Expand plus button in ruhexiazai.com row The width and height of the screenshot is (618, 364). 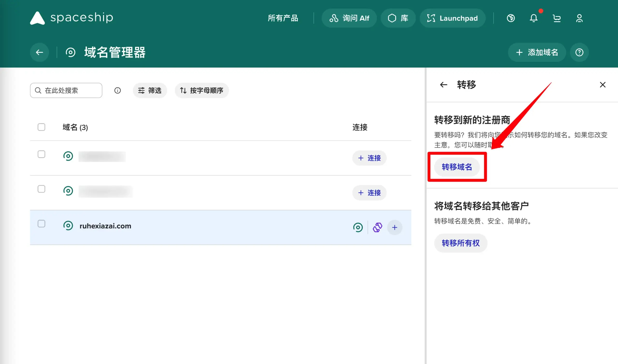[394, 227]
